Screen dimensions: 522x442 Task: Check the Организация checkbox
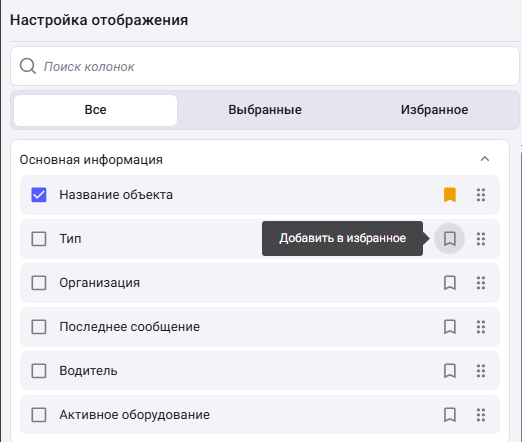coord(39,283)
